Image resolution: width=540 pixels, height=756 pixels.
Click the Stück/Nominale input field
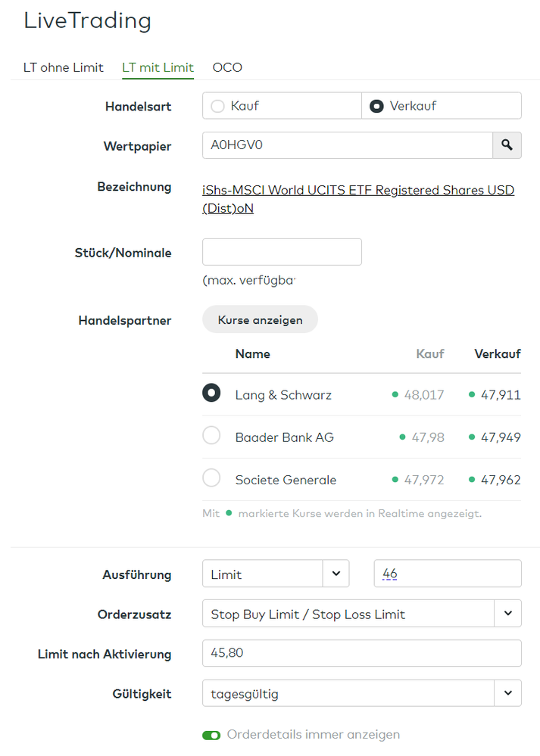tap(282, 251)
